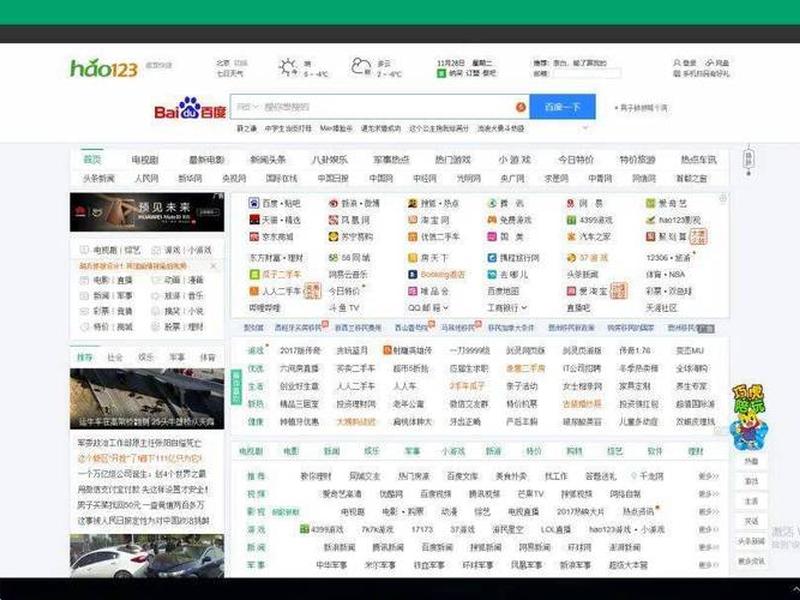Expand hot searches chevron below search button
The height and width of the screenshot is (600, 800).
click(x=585, y=128)
